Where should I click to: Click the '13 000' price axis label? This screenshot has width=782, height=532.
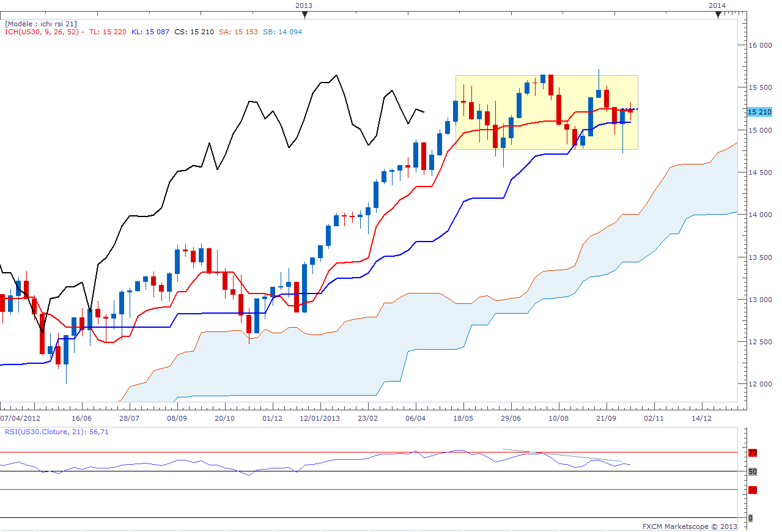click(760, 300)
